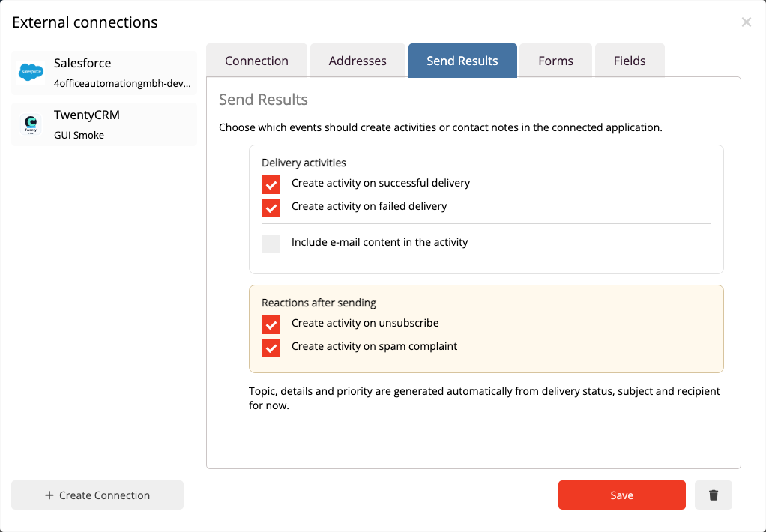Screen dimensions: 766x532
Task: Click the GUI Smoke subtitle text
Action: [x=79, y=136]
